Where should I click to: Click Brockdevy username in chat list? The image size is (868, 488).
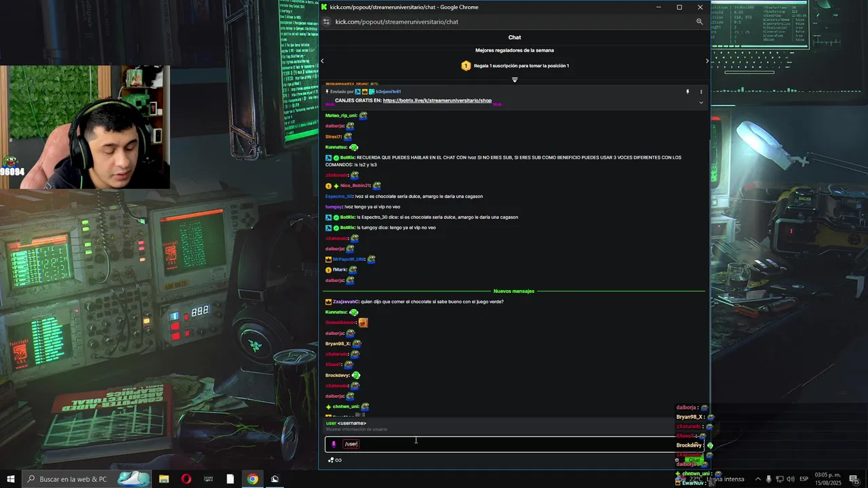[x=337, y=375]
